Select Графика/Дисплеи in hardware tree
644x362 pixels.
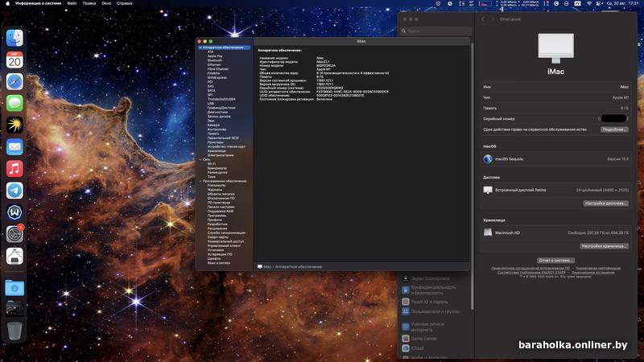(221, 108)
